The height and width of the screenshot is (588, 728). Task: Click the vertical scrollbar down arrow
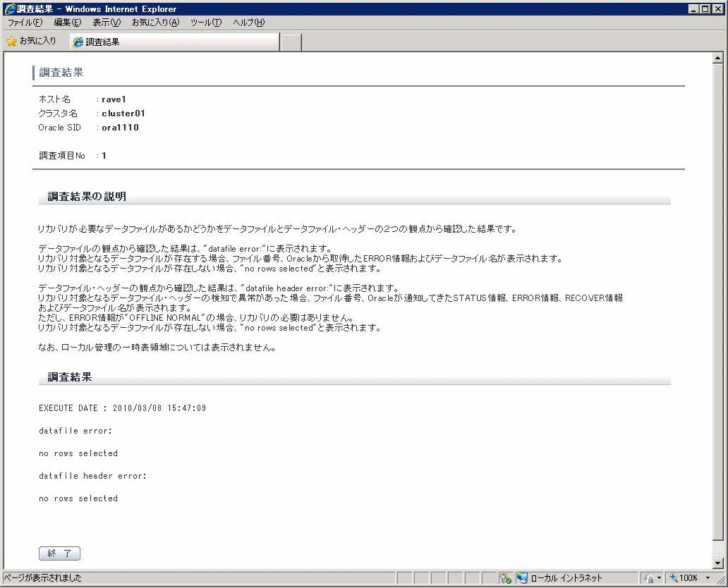719,563
